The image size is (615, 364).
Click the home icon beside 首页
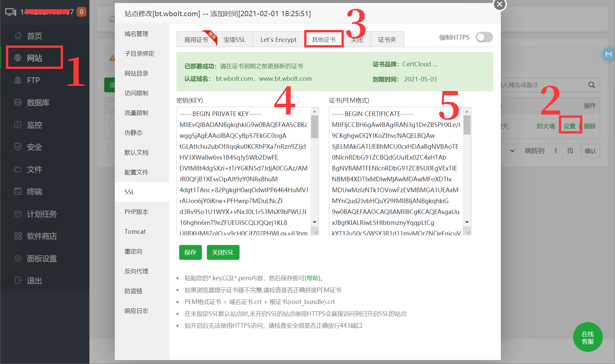(x=18, y=36)
